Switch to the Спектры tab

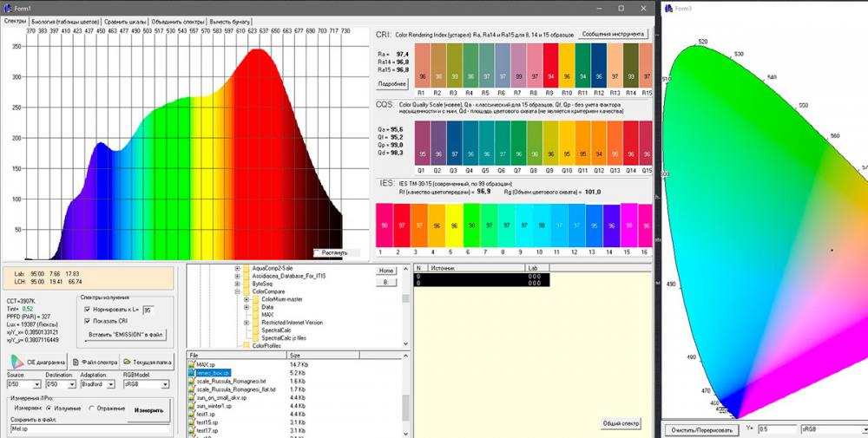tap(15, 21)
